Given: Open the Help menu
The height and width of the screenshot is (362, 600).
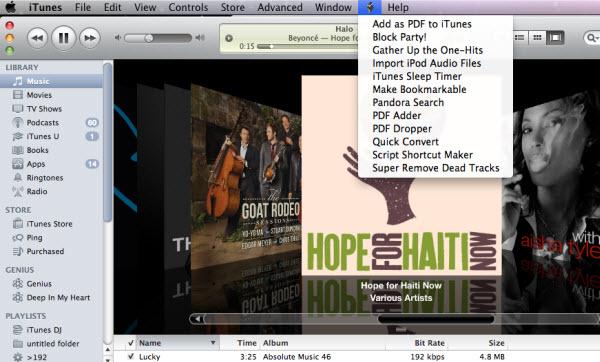Looking at the screenshot, I should coord(398,7).
